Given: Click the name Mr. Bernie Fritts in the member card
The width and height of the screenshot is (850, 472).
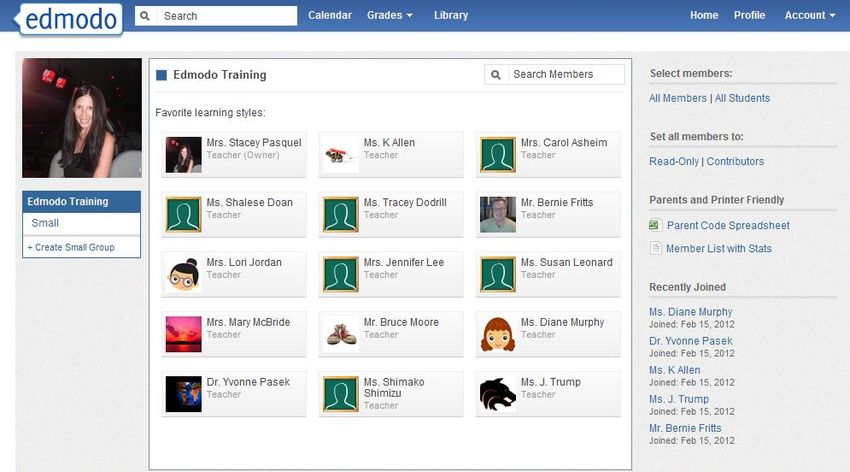Looking at the screenshot, I should click(557, 202).
